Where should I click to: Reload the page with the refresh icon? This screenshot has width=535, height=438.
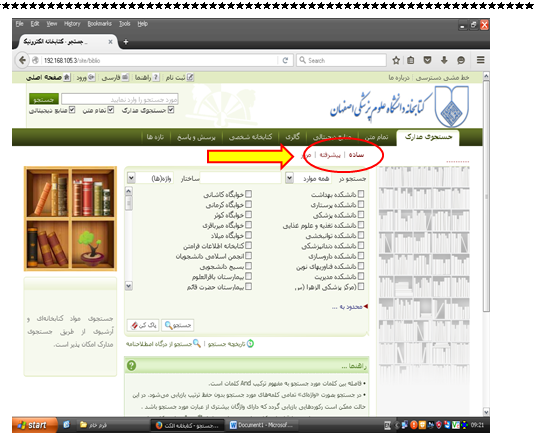(285, 60)
